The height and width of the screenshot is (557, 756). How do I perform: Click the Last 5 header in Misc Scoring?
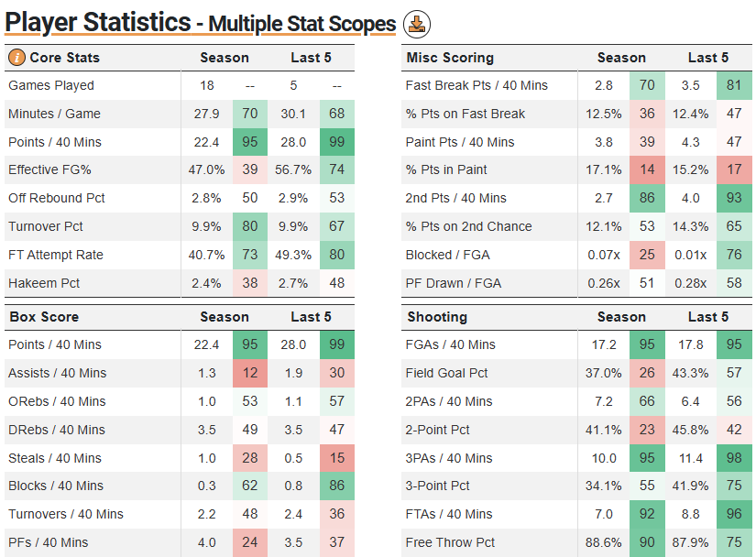pos(708,58)
